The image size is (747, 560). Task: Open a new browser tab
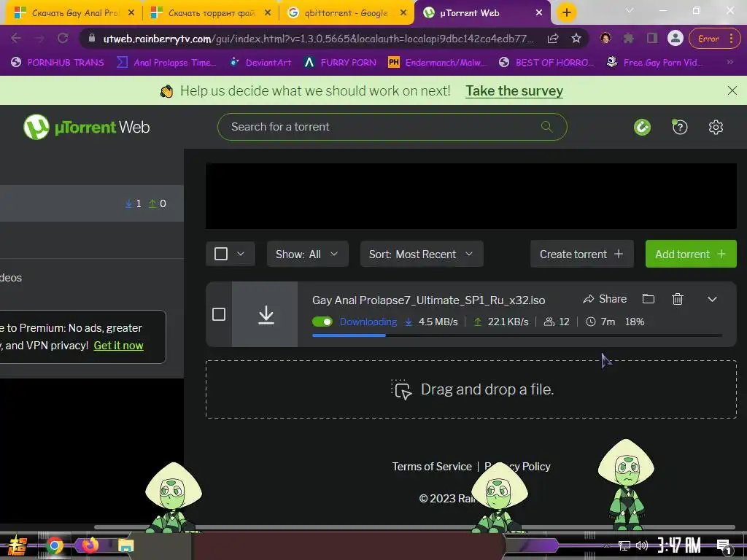point(566,13)
